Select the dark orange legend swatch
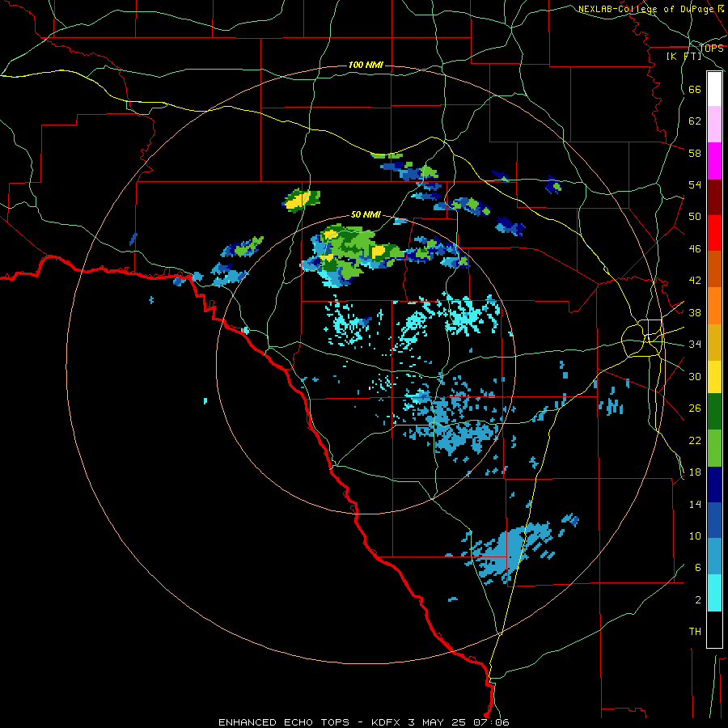Image resolution: width=728 pixels, height=728 pixels. coord(714,269)
